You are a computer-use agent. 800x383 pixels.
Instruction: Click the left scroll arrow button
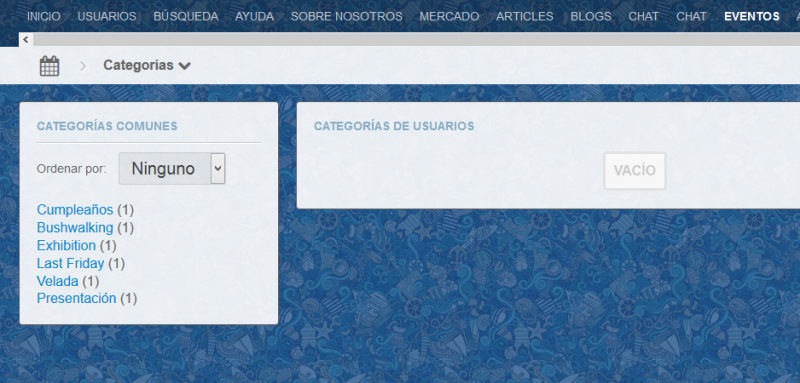coord(26,39)
